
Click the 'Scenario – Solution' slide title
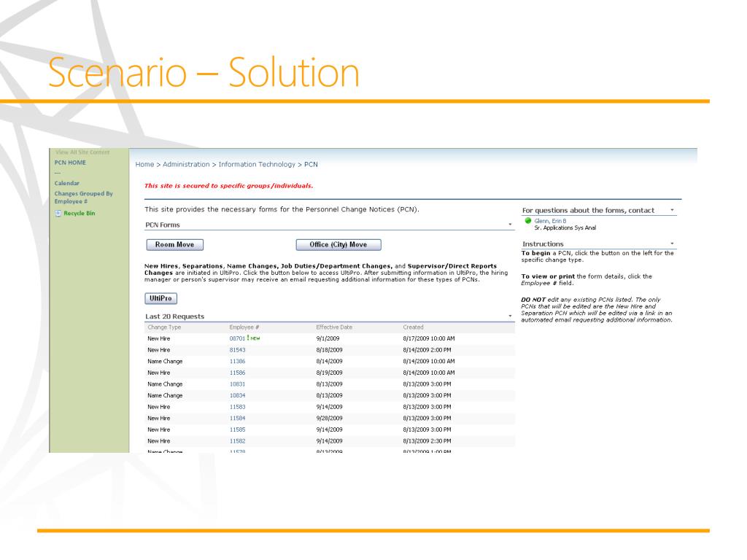(x=204, y=72)
